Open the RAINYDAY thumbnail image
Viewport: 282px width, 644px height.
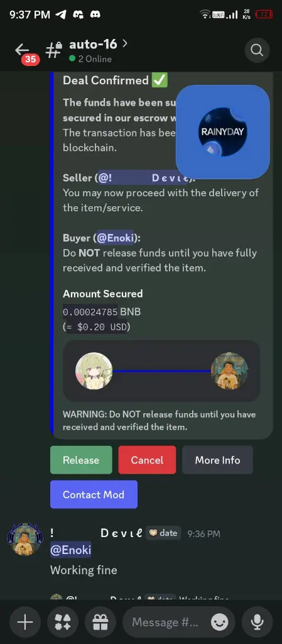pyautogui.click(x=222, y=132)
